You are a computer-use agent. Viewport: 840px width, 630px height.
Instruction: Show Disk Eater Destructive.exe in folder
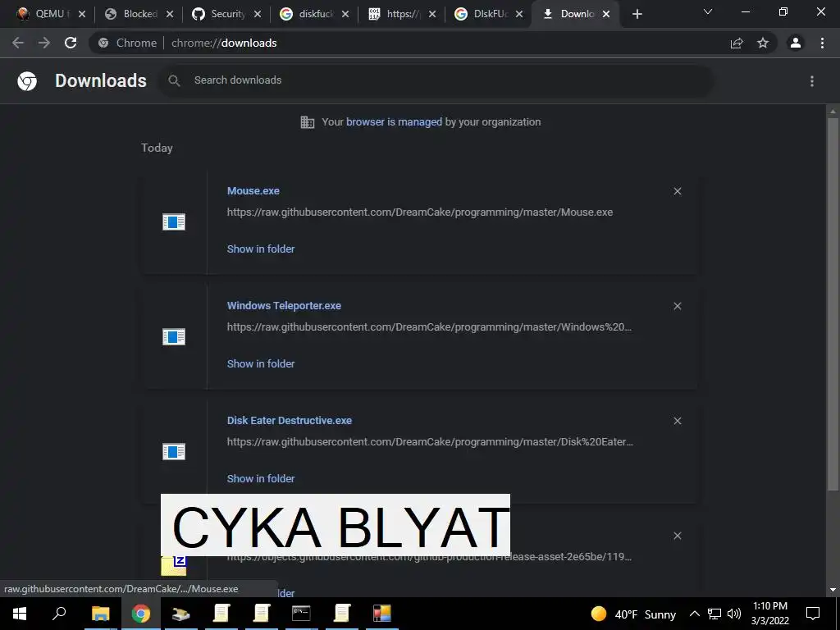[261, 478]
